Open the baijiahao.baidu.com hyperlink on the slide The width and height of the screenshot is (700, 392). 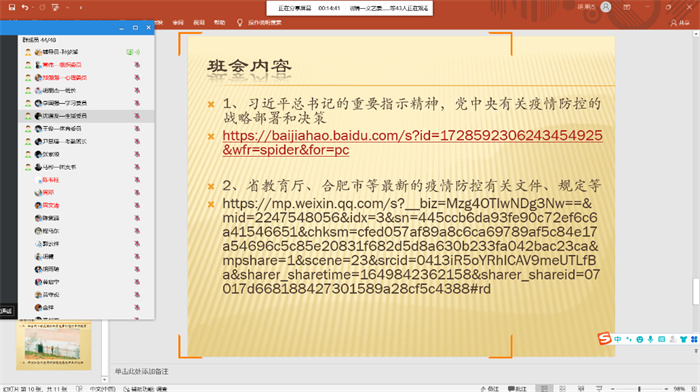tap(412, 142)
